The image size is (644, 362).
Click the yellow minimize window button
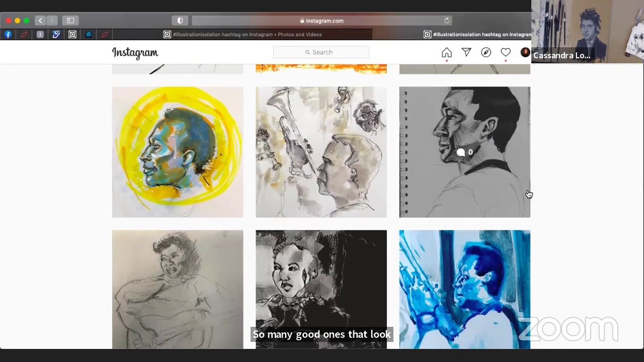17,21
